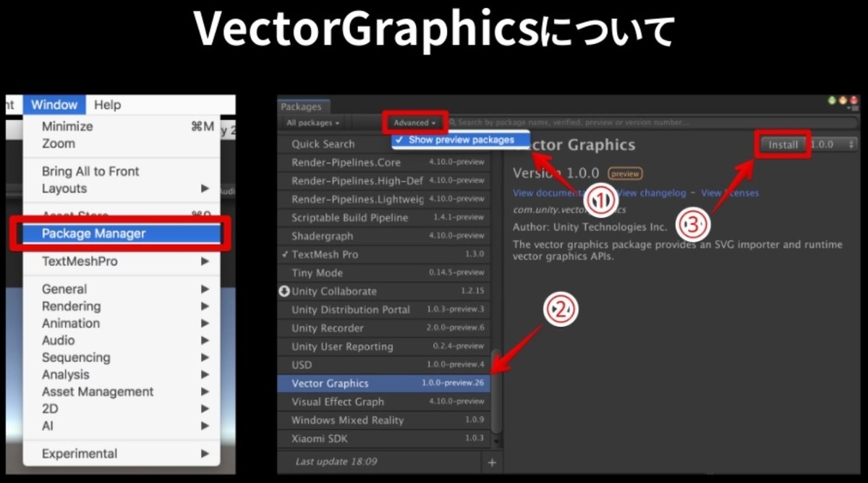Open the All packages filter dropdown
The height and width of the screenshot is (483, 868).
(311, 122)
